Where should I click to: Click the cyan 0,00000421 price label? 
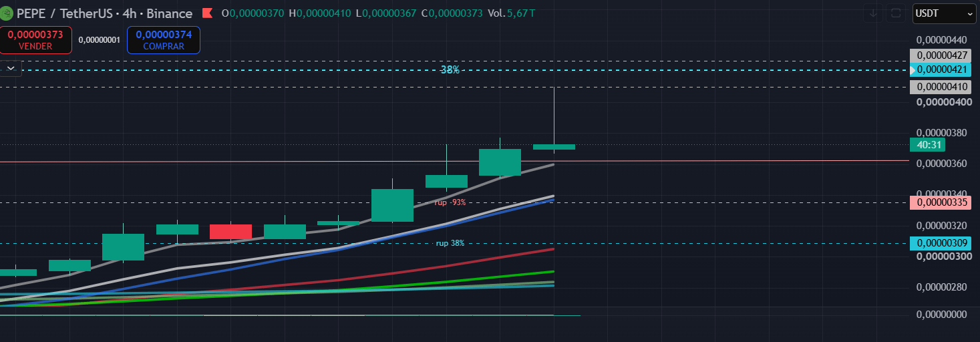pyautogui.click(x=940, y=69)
